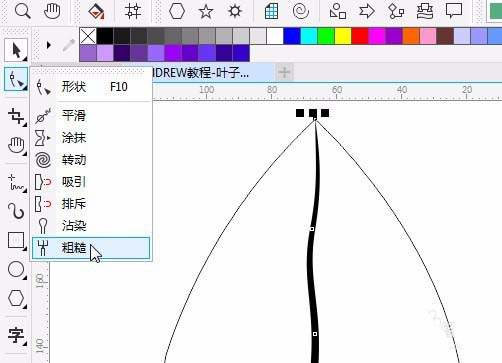
Task: Pick the pink color swatch
Action: click(x=428, y=36)
